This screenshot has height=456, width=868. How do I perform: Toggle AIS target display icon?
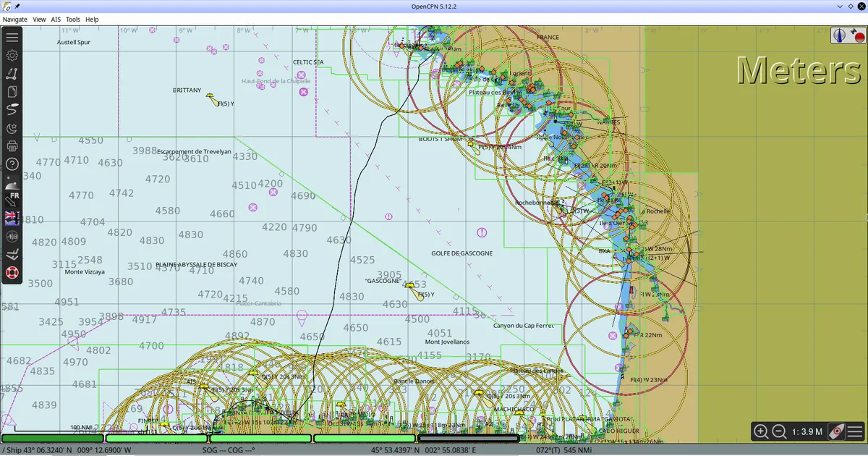[x=12, y=237]
